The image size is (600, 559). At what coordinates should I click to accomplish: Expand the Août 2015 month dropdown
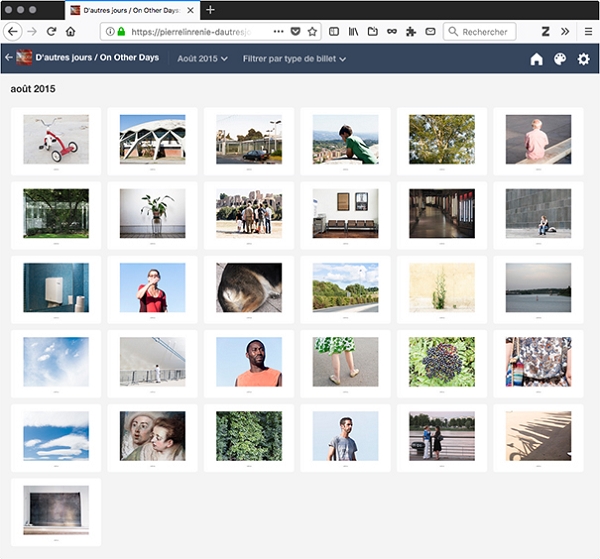tap(202, 59)
